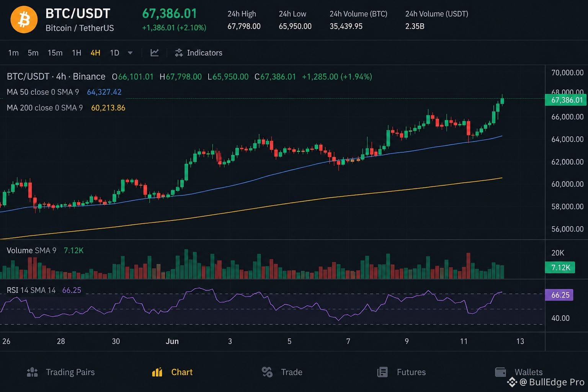Image resolution: width=588 pixels, height=392 pixels.
Task: Select the 5m timeframe
Action: click(33, 53)
